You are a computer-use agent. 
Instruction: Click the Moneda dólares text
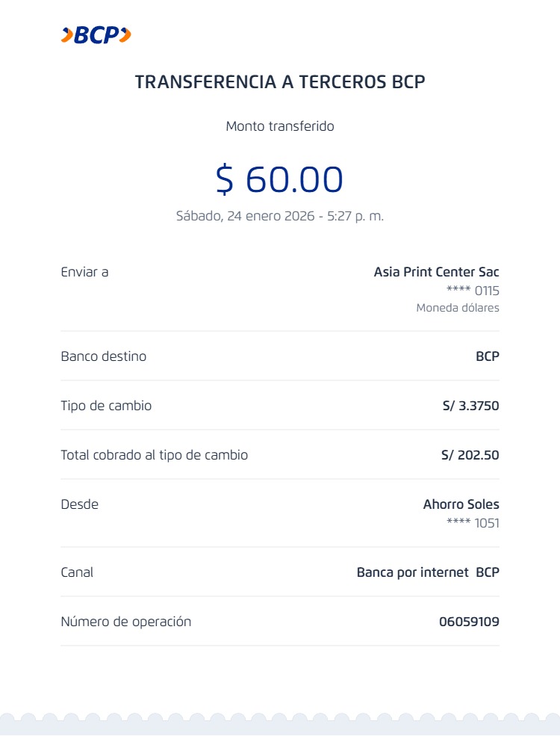tap(458, 308)
